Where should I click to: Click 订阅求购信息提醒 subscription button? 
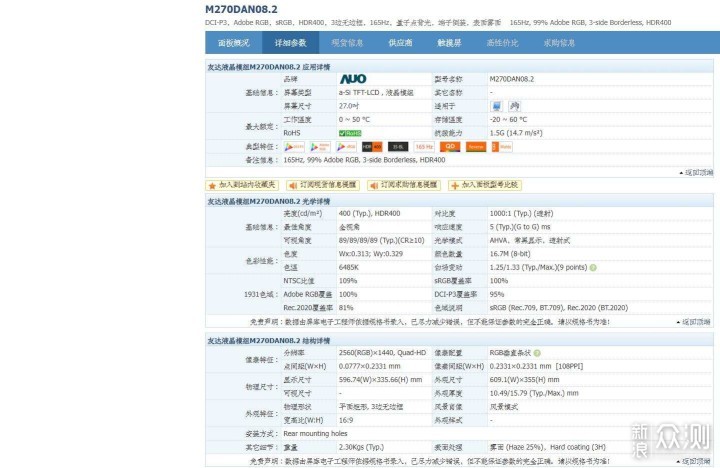(404, 185)
